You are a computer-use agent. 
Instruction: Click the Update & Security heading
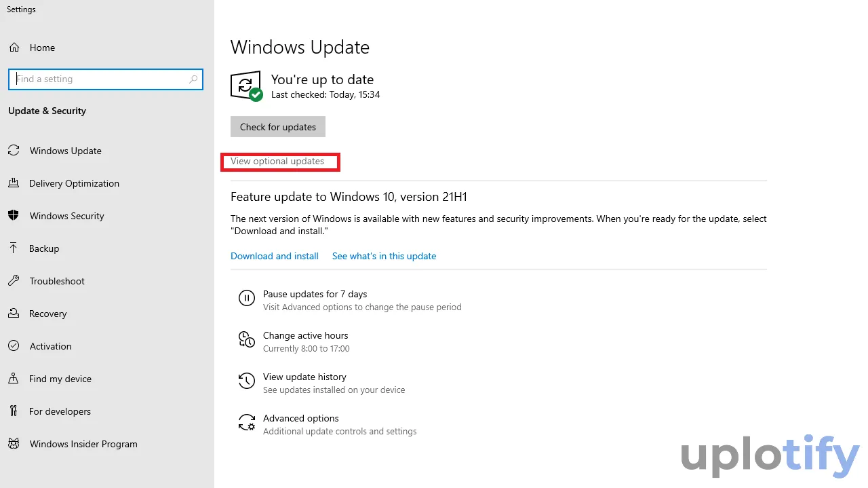tap(47, 111)
